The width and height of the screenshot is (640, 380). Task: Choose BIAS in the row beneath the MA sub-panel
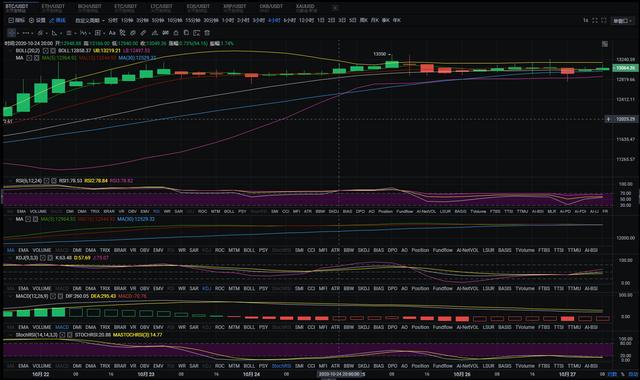click(378, 250)
